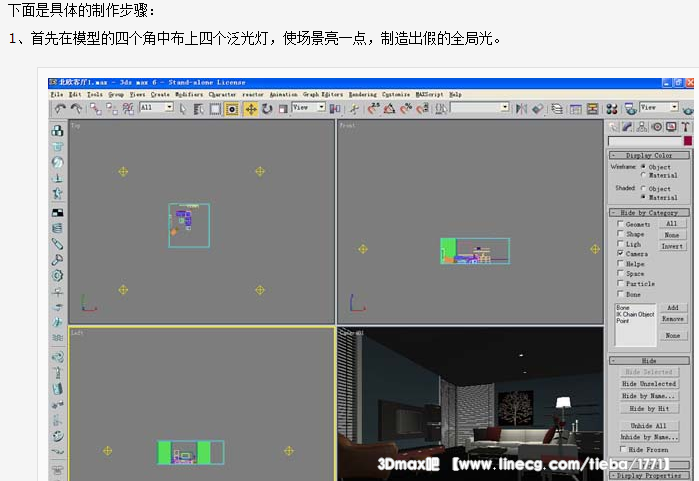Open the Material Editor spheres icon
Image resolution: width=699 pixels, height=481 pixels.
(x=612, y=109)
